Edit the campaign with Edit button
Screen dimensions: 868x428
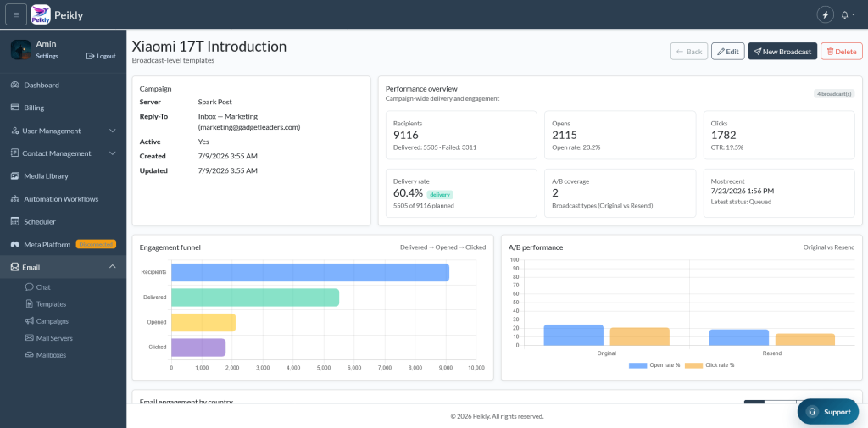727,52
